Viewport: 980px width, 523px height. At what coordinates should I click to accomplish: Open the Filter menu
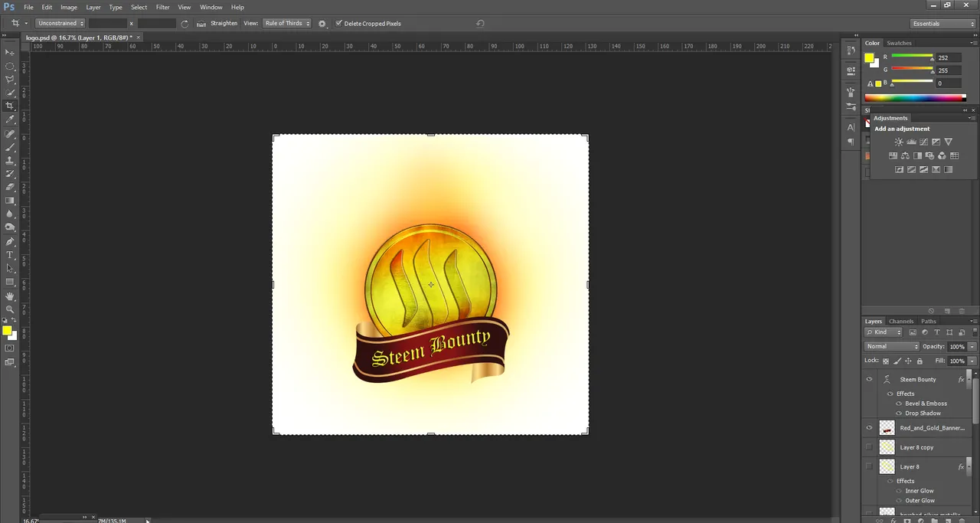click(163, 7)
